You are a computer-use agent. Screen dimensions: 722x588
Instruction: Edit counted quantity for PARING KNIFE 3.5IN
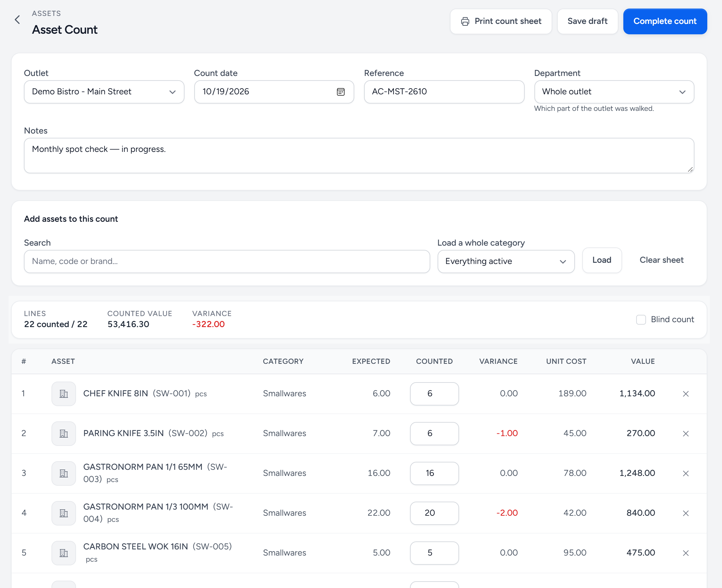point(434,434)
